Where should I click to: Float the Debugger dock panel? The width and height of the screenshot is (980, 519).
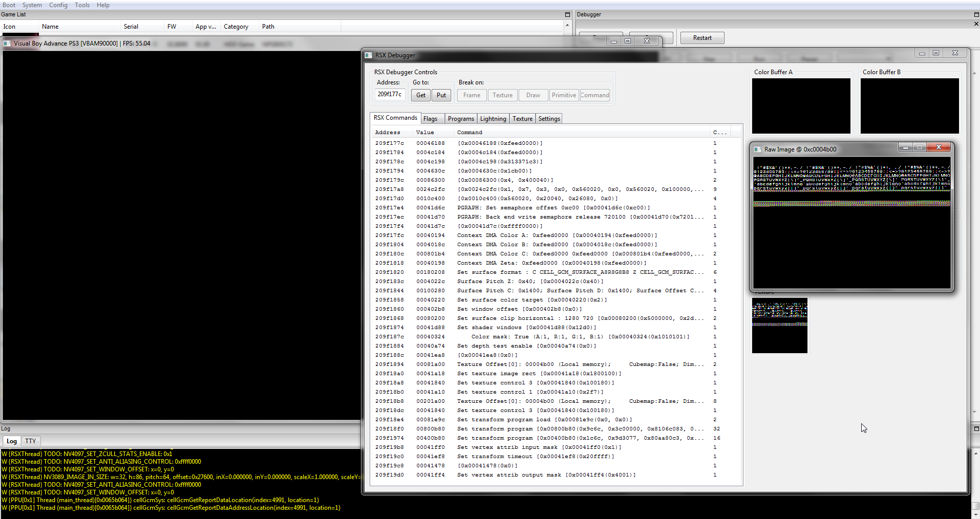[976, 15]
